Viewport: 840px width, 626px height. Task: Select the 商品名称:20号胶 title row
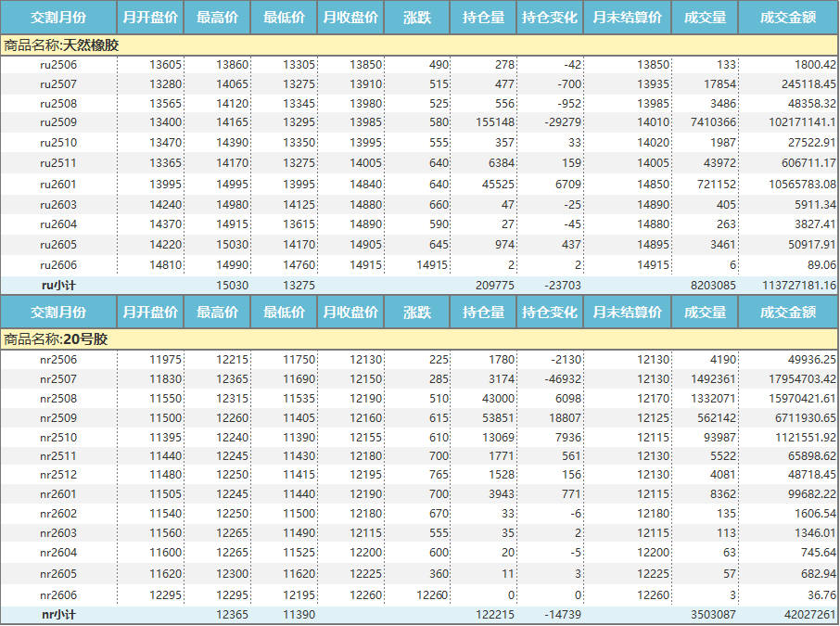tap(419, 339)
